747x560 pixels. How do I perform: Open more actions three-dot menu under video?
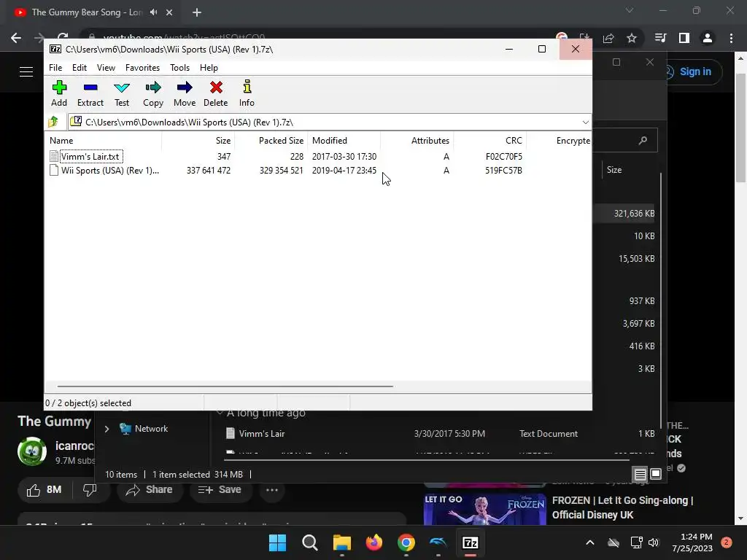(272, 490)
